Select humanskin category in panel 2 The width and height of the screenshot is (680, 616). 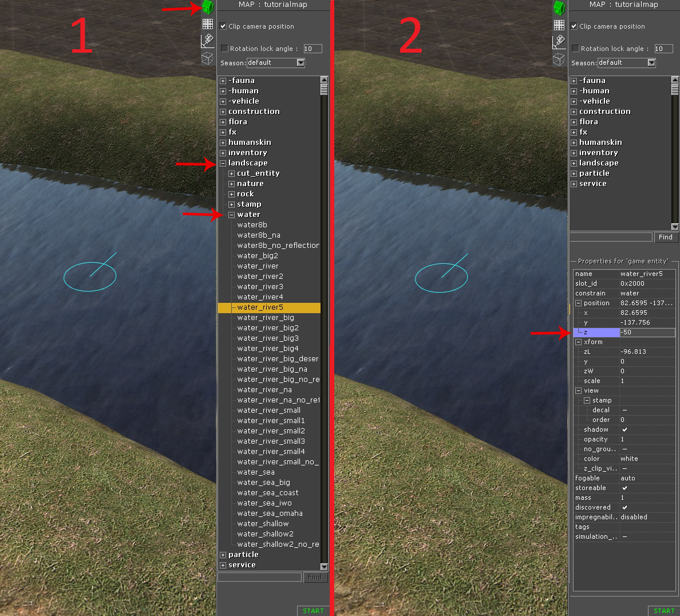point(600,143)
